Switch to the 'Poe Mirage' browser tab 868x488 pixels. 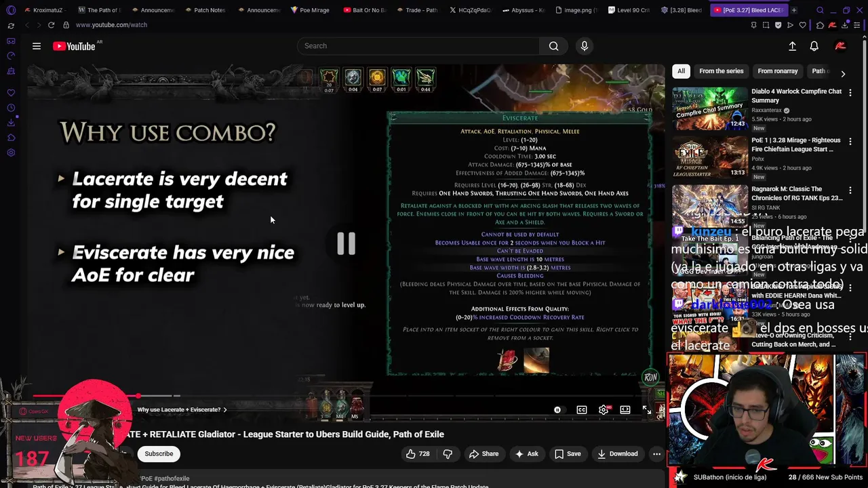point(310,10)
